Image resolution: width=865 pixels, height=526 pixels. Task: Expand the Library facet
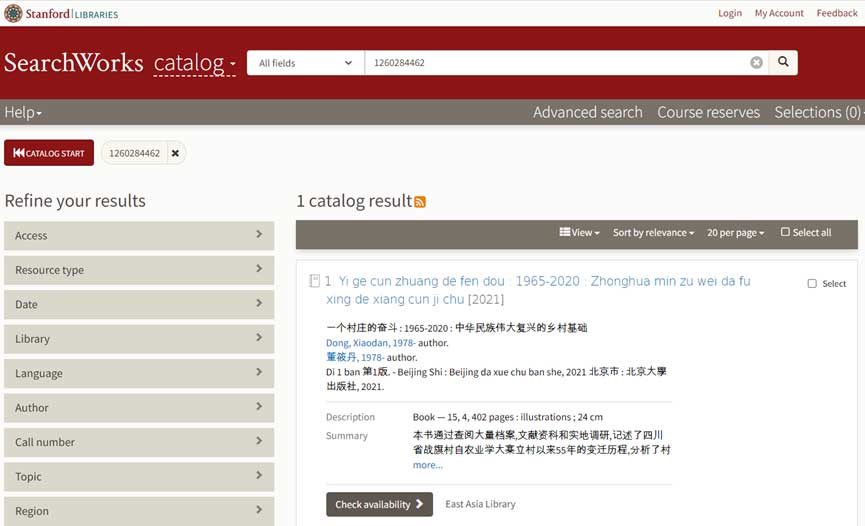139,339
